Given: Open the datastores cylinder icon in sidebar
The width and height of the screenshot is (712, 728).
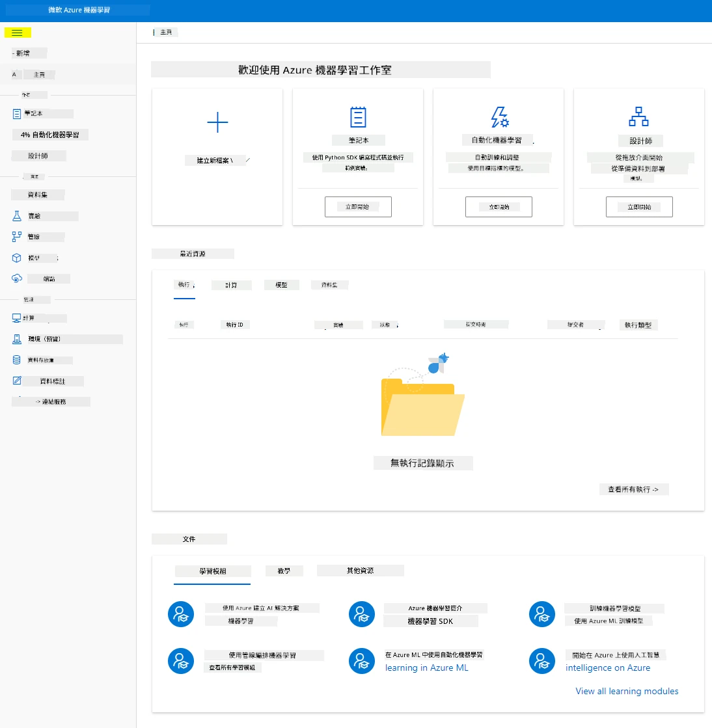Looking at the screenshot, I should [x=17, y=360].
